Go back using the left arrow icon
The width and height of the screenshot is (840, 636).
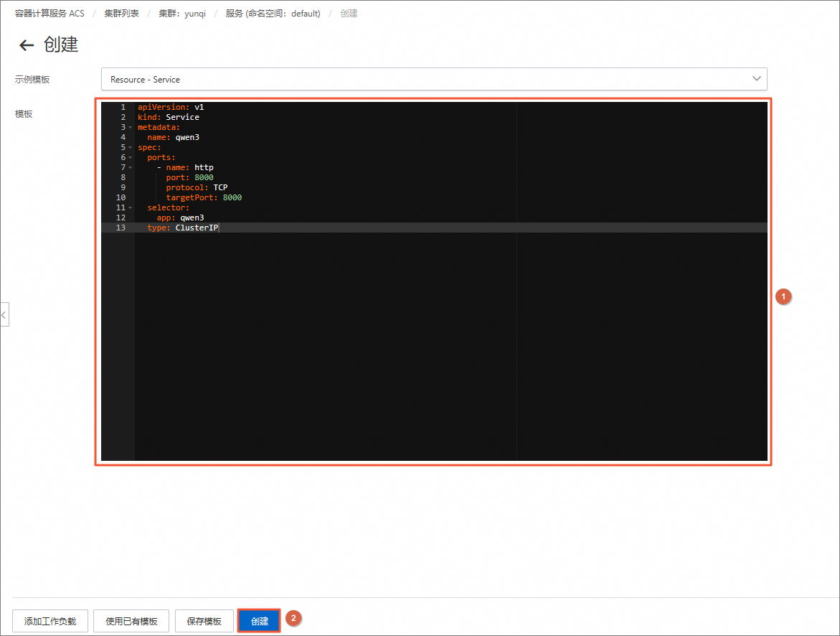point(27,45)
